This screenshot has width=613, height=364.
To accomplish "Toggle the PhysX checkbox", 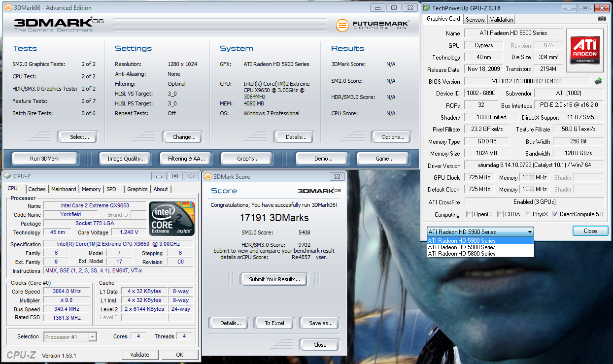I will coord(528,214).
